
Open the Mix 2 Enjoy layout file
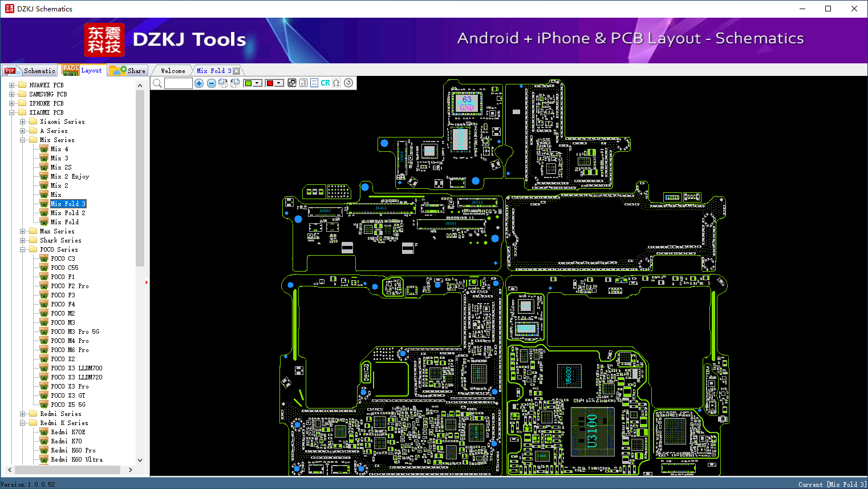click(x=70, y=176)
